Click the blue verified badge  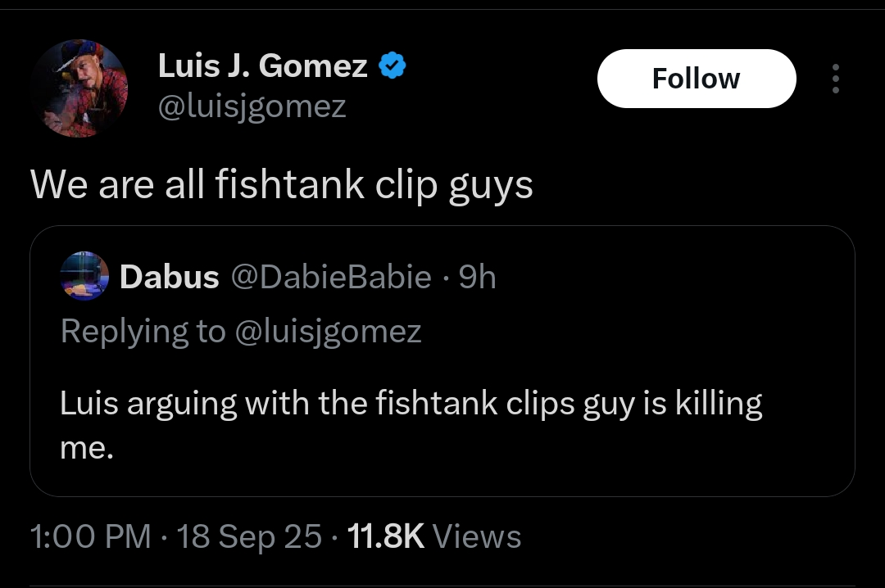[x=393, y=66]
